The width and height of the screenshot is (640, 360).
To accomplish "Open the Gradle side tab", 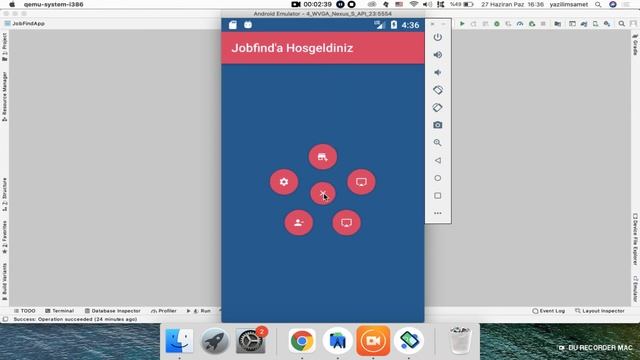I will pyautogui.click(x=635, y=45).
